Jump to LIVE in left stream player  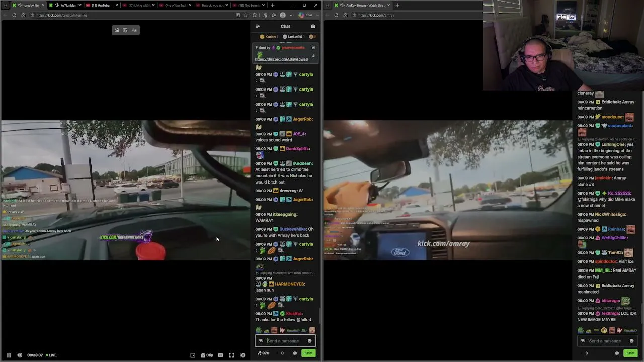pyautogui.click(x=51, y=355)
